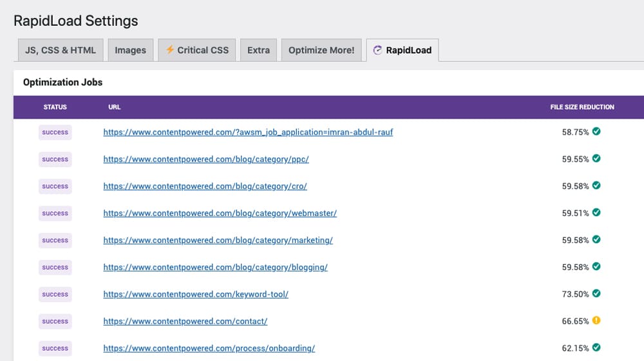This screenshot has width=644, height=361.
Task: Open the blog/category/blogging/ URL link
Action: pos(215,268)
